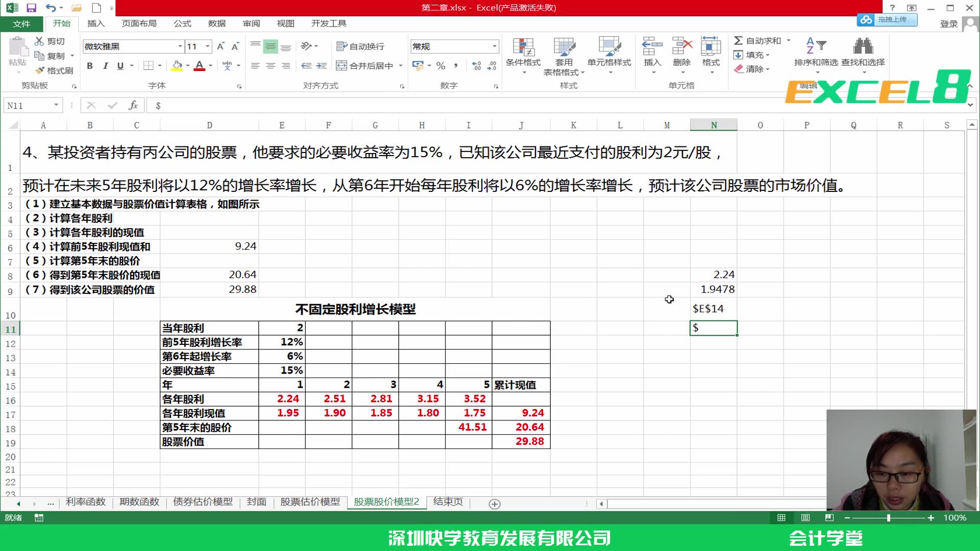Select the 格式刷 (Format Painter) tool

[55, 70]
